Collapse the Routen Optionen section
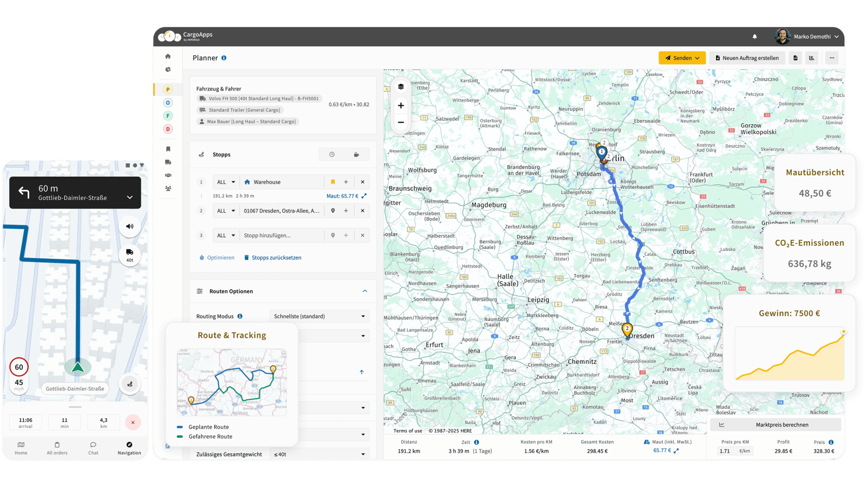 [365, 291]
